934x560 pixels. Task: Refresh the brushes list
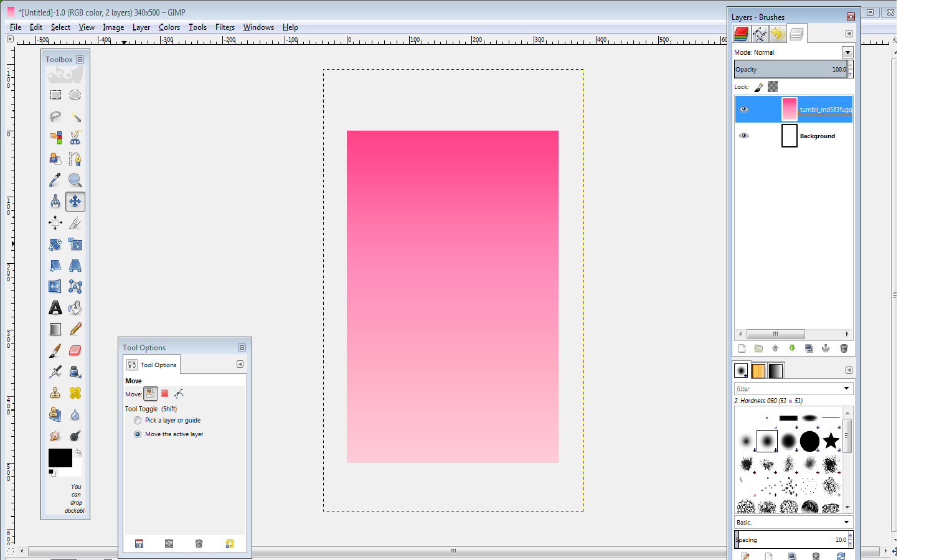[841, 556]
